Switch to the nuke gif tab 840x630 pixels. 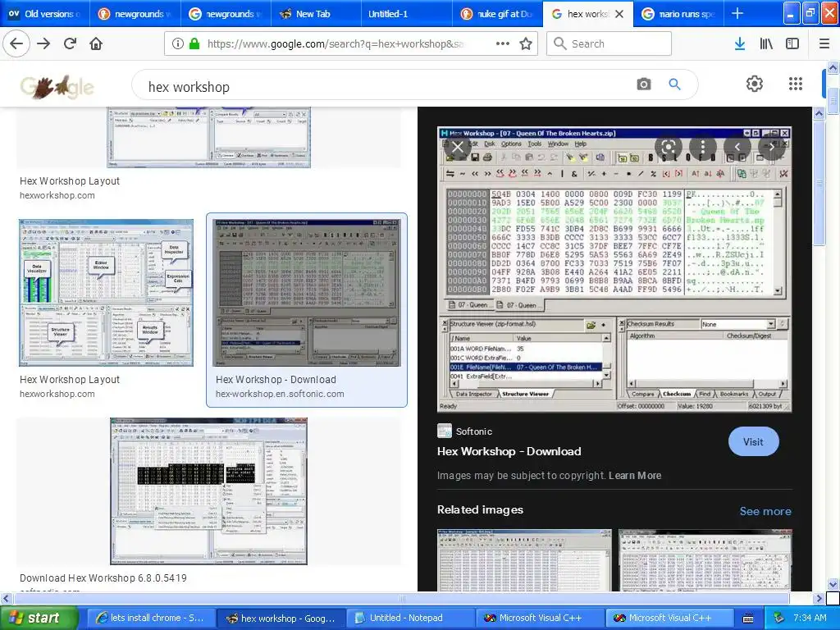(497, 14)
